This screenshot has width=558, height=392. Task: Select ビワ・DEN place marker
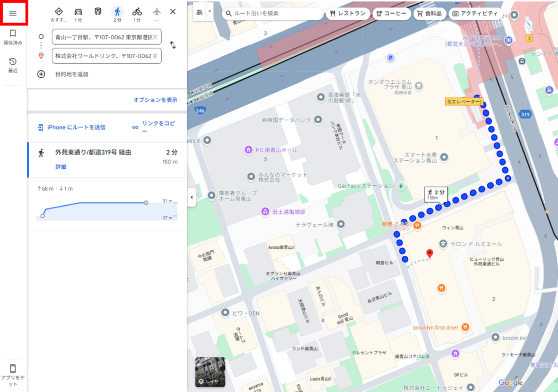pyautogui.click(x=225, y=313)
